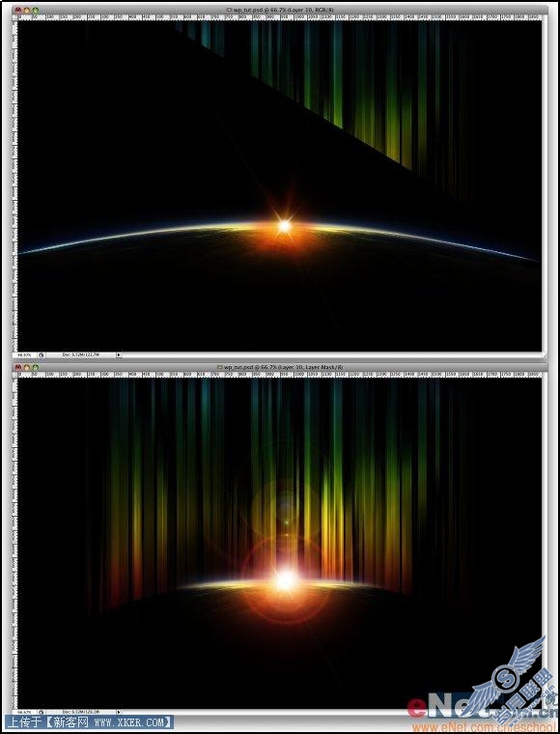The width and height of the screenshot is (560, 734).
Task: Click the resize grip of upper window
Action: (x=545, y=355)
